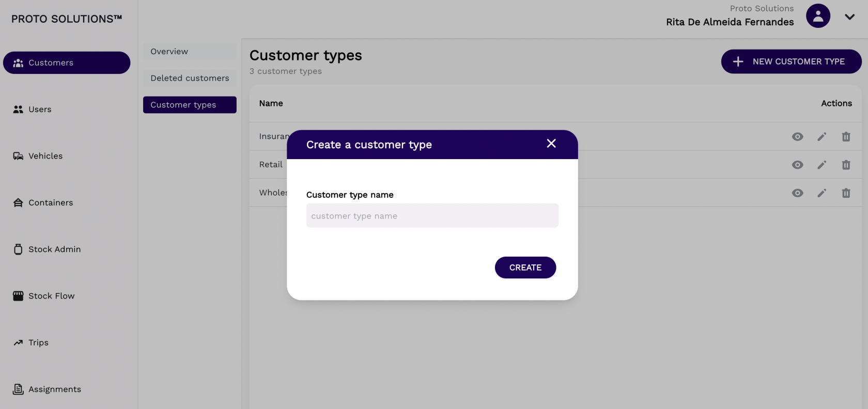
Task: Click the PROTO SOLUTIONS logo text
Action: [67, 19]
